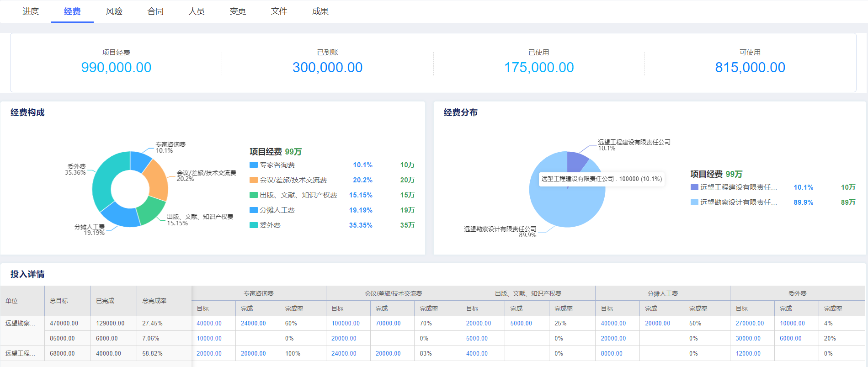The image size is (868, 367).
Task: Click the 89.9% value in 经费分布 legend
Action: pos(803,202)
